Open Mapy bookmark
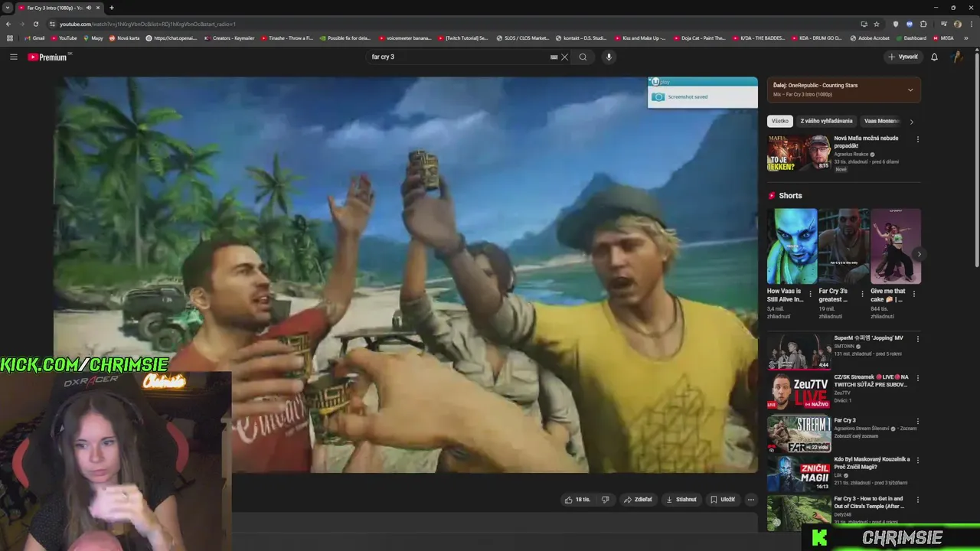The height and width of the screenshot is (551, 980). pos(93,37)
